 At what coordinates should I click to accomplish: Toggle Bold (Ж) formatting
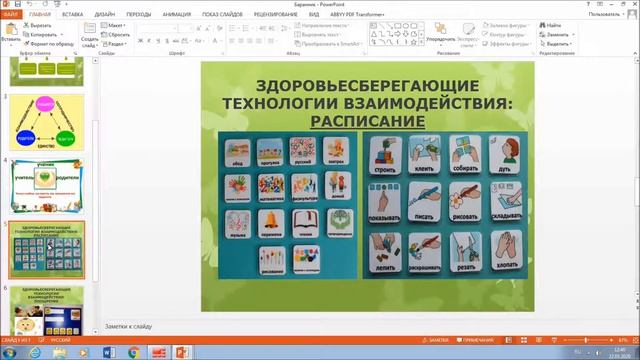[140, 41]
